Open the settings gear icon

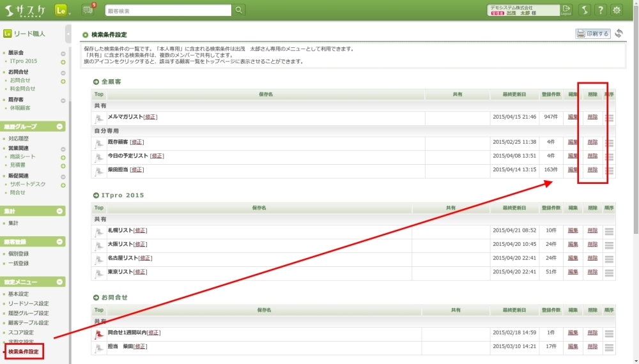616,10
